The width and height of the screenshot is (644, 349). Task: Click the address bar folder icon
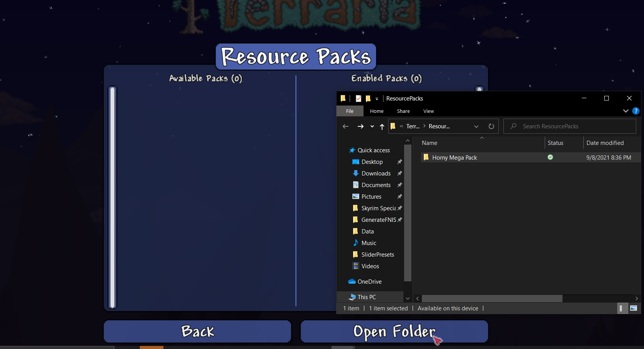[x=393, y=126]
